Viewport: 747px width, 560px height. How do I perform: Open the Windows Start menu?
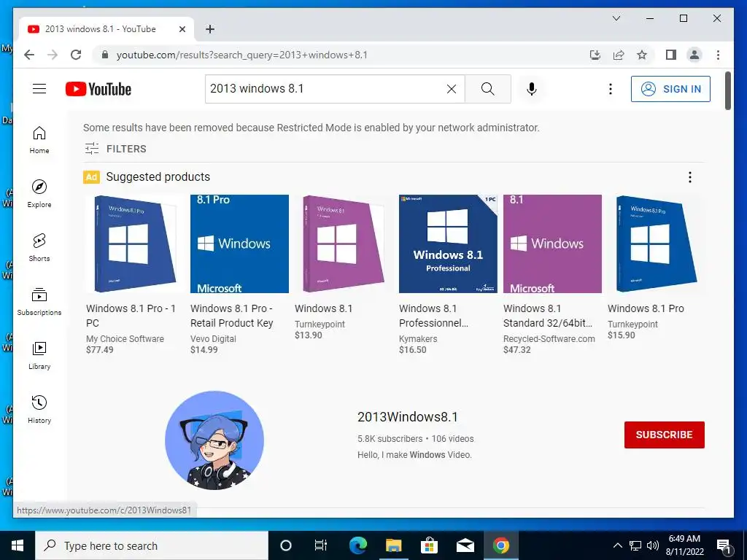18,545
